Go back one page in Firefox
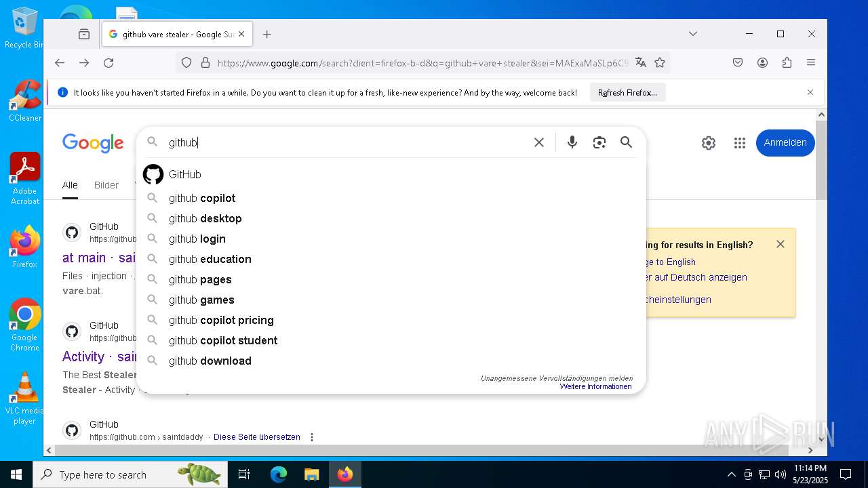The width and height of the screenshot is (868, 488). click(60, 63)
